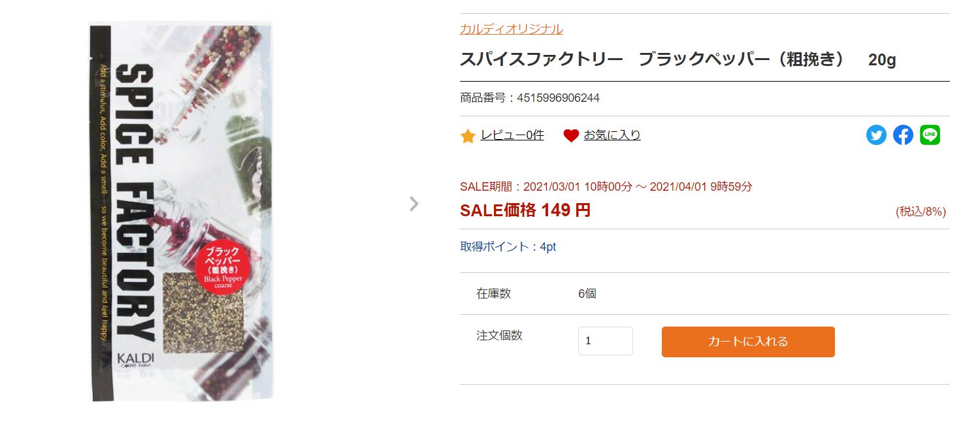Click the SALE価格 149 円 price

tap(525, 210)
